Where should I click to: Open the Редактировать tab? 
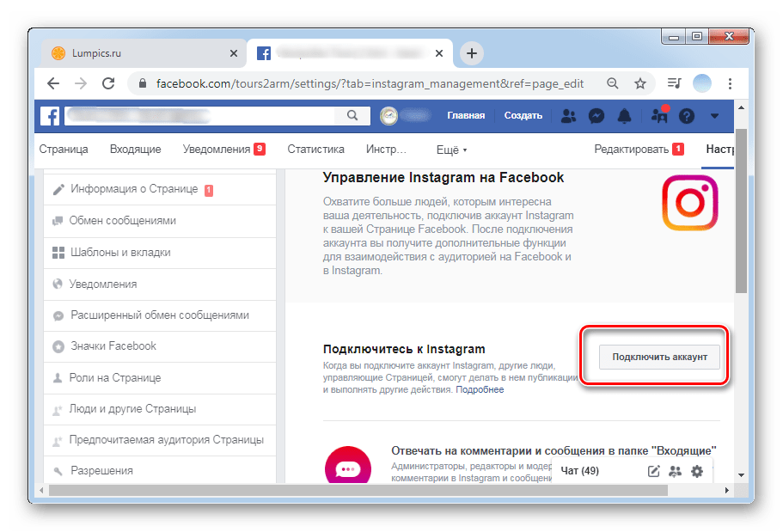(x=639, y=150)
